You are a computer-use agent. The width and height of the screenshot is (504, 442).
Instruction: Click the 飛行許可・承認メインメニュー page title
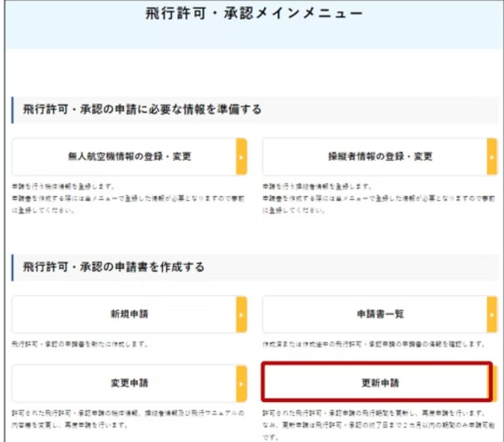(254, 14)
